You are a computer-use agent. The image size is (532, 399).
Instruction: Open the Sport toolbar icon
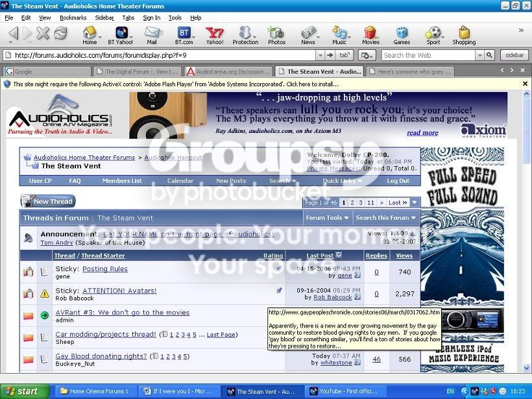click(433, 36)
